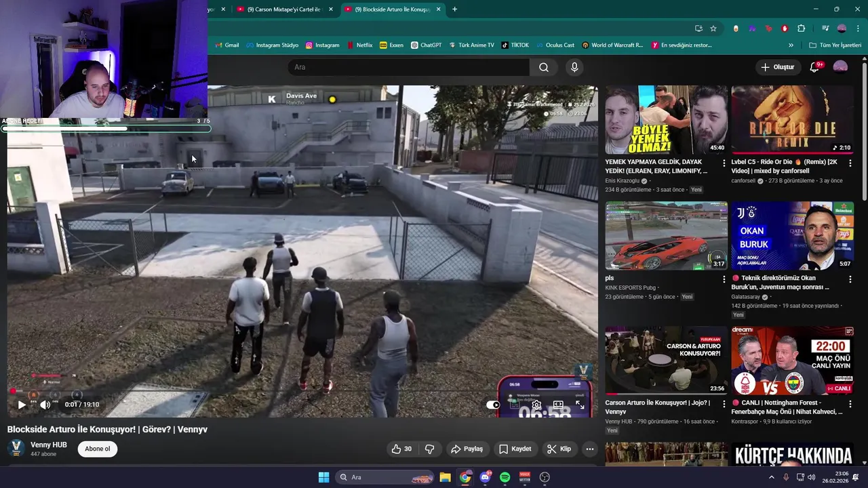Viewport: 868px width, 488px height.
Task: Open options for Nottingham Forest live video
Action: pos(850,403)
